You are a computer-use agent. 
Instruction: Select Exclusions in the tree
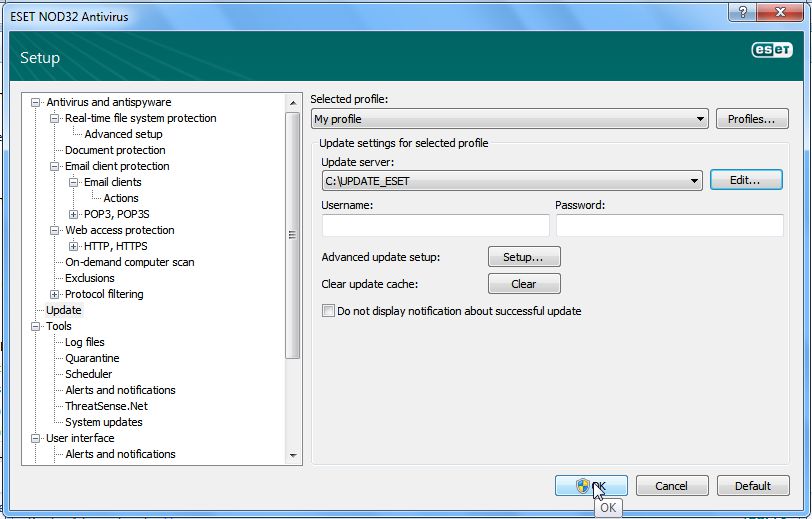[90, 279]
